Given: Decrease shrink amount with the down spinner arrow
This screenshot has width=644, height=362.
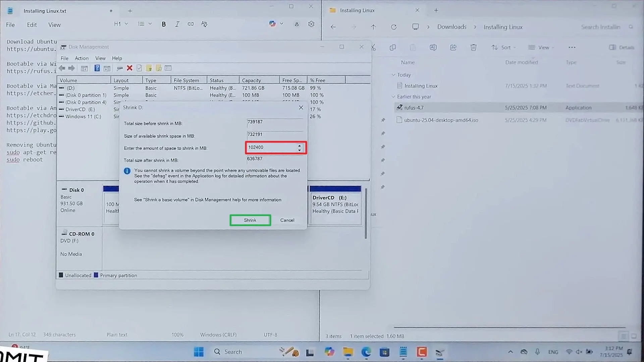Looking at the screenshot, I should pyautogui.click(x=300, y=150).
